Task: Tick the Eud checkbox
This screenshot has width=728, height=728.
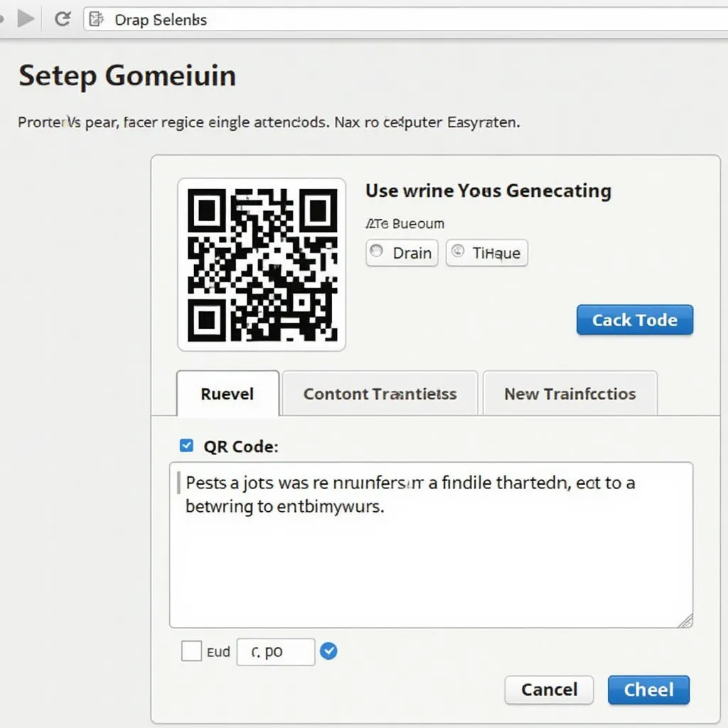Action: (191, 651)
